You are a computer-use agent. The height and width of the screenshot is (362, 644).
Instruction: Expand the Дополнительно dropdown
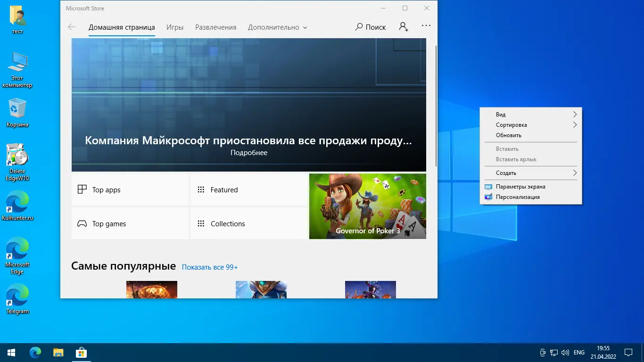coord(278,27)
